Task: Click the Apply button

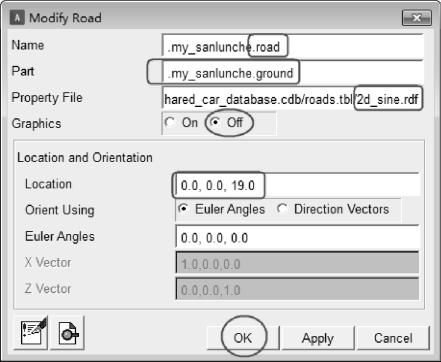Action: pos(318,338)
